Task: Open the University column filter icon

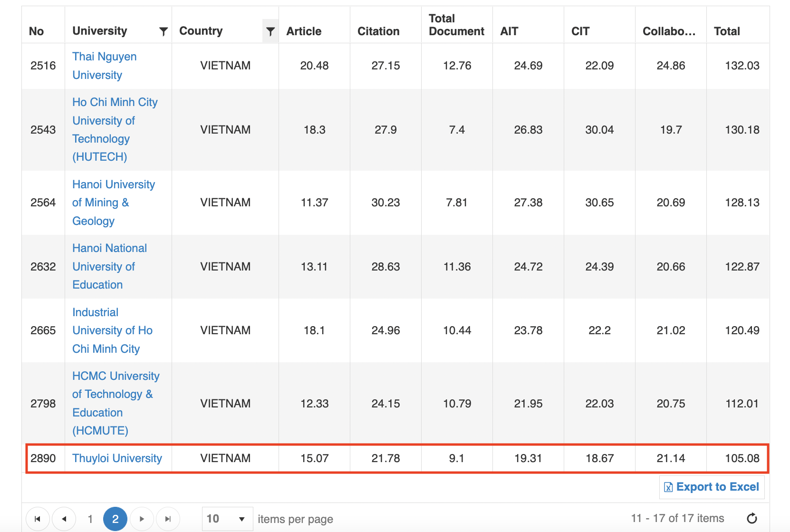Action: 163,31
